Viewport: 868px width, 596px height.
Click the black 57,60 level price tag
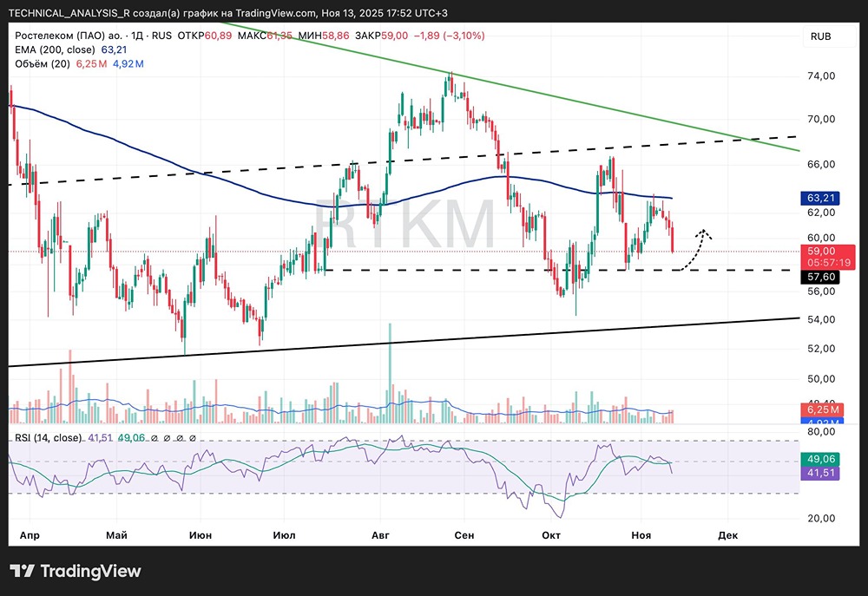pos(820,277)
